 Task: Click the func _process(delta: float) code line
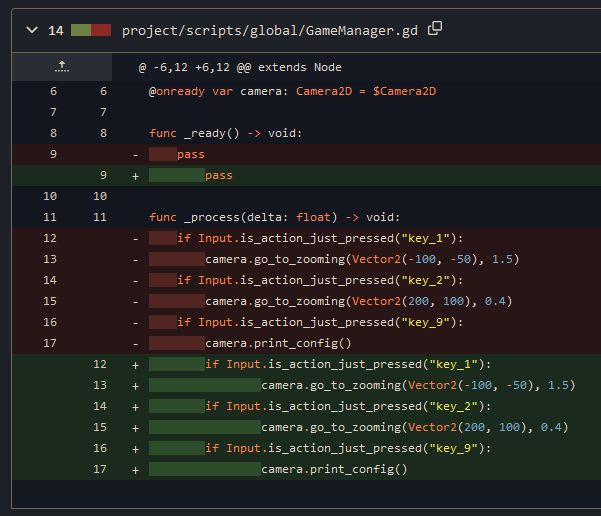click(270, 217)
